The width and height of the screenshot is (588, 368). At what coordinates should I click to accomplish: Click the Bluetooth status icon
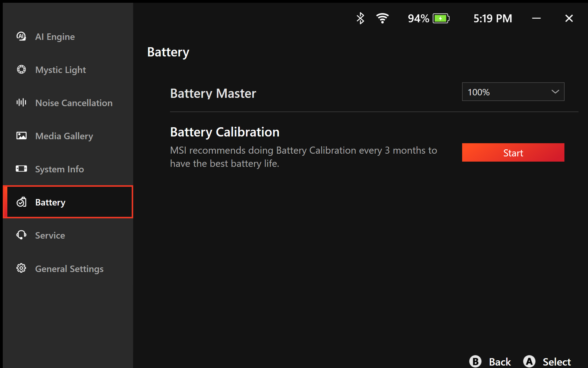(x=360, y=18)
